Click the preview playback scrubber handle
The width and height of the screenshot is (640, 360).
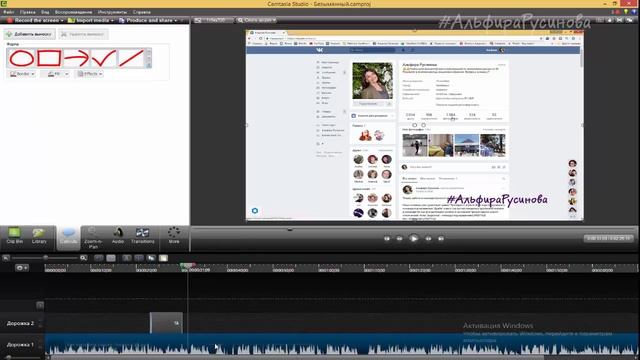click(290, 230)
